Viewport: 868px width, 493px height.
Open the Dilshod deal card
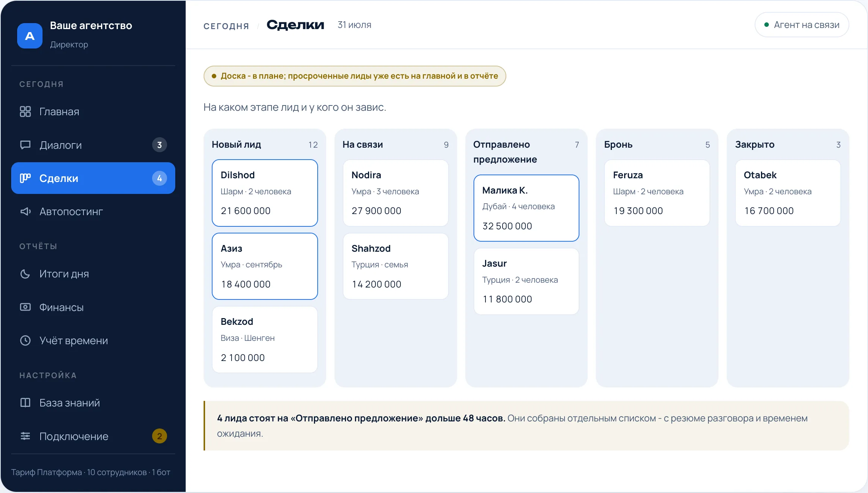tap(265, 193)
